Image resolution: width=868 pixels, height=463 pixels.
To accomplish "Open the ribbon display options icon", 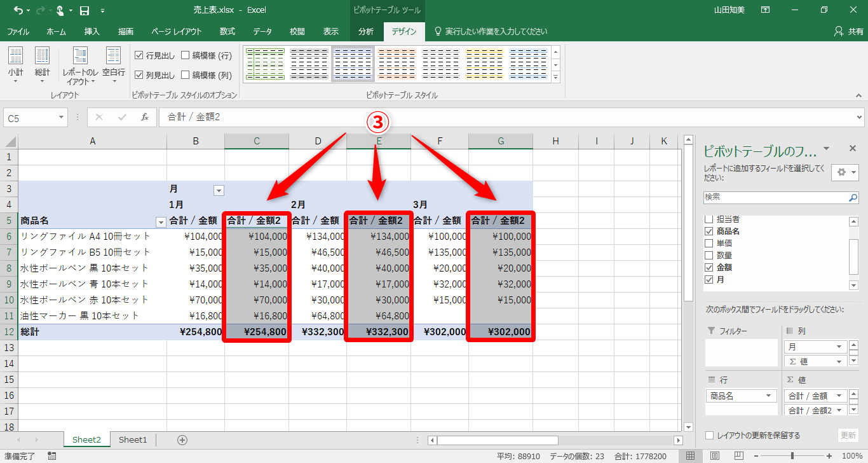I will tap(766, 10).
